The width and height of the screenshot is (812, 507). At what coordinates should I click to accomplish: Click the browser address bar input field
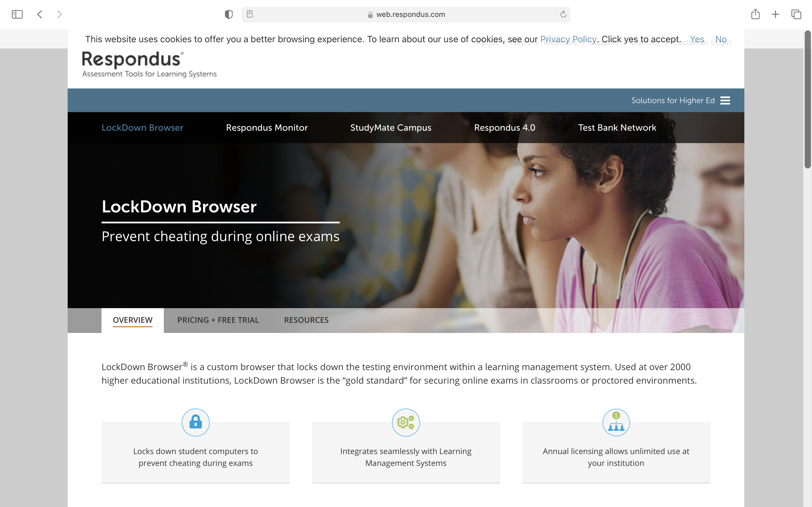tap(406, 15)
